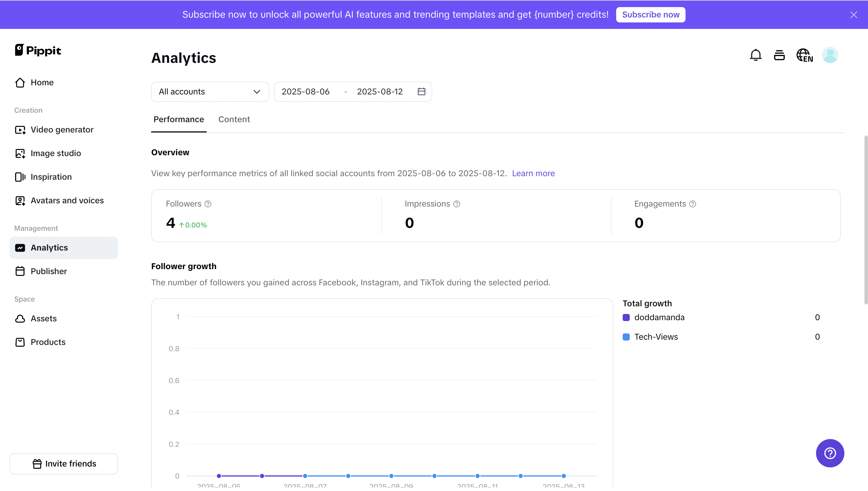Open the Image studio
Image resolution: width=868 pixels, height=491 pixels.
tap(56, 153)
